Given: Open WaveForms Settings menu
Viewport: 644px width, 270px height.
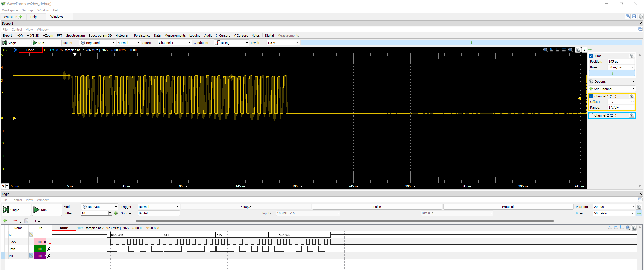Looking at the screenshot, I should pyautogui.click(x=28, y=10).
